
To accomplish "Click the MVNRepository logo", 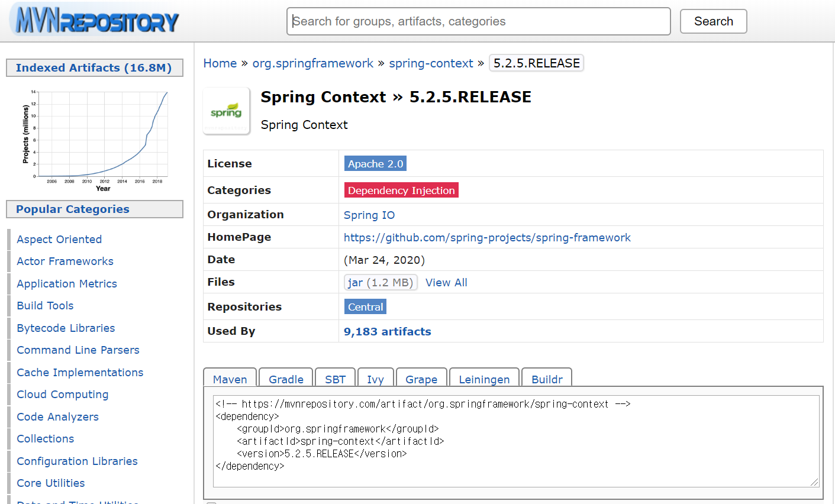I will coord(95,21).
